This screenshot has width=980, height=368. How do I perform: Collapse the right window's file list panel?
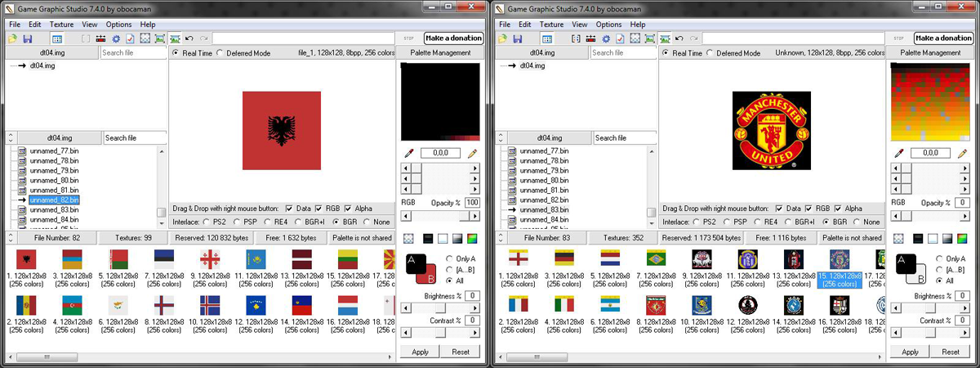500,137
